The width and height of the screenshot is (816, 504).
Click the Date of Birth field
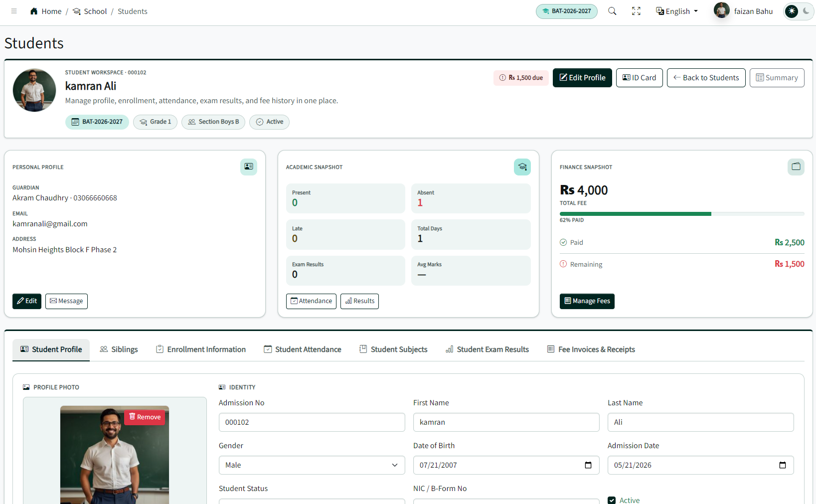(506, 465)
